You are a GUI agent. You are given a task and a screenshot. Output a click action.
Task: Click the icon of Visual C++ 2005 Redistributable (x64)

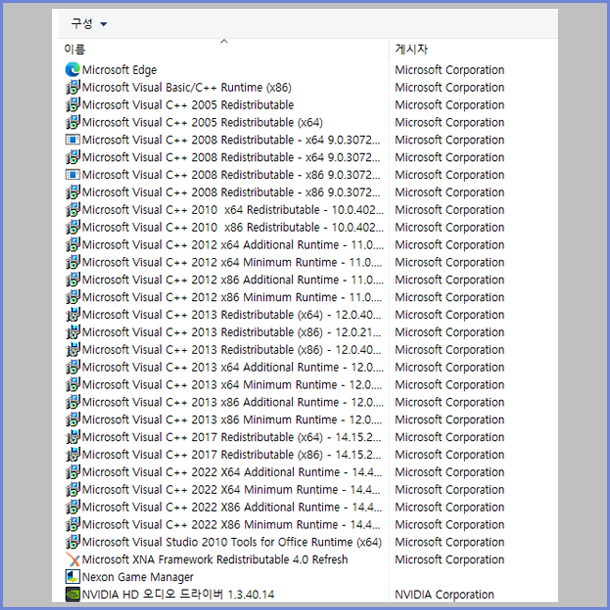[73, 122]
